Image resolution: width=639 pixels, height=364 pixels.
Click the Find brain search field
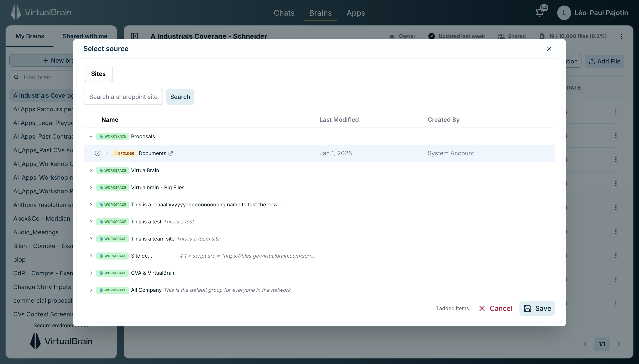pyautogui.click(x=41, y=77)
